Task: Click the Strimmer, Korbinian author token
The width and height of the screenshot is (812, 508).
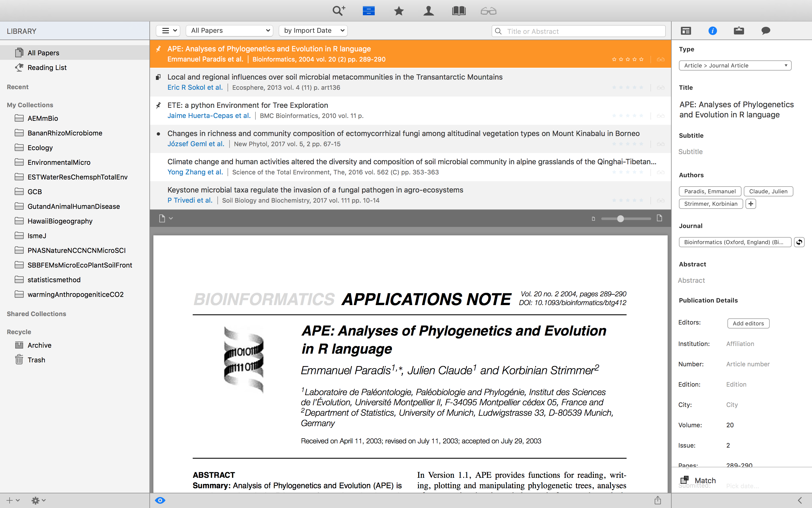Action: tap(711, 203)
